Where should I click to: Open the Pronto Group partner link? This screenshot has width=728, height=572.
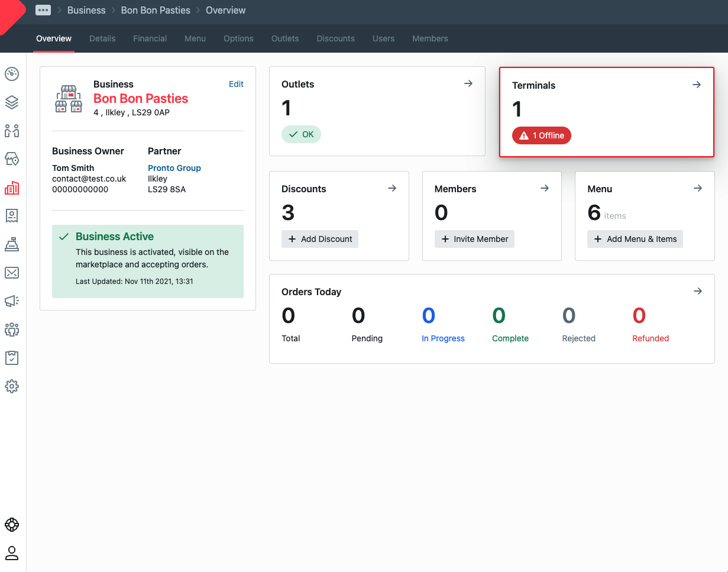(174, 168)
